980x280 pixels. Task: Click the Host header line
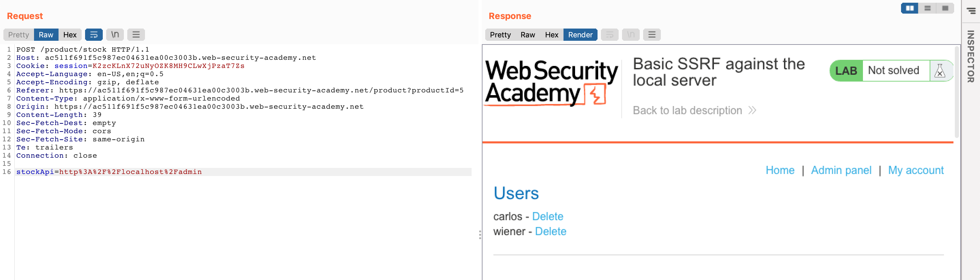click(x=166, y=58)
